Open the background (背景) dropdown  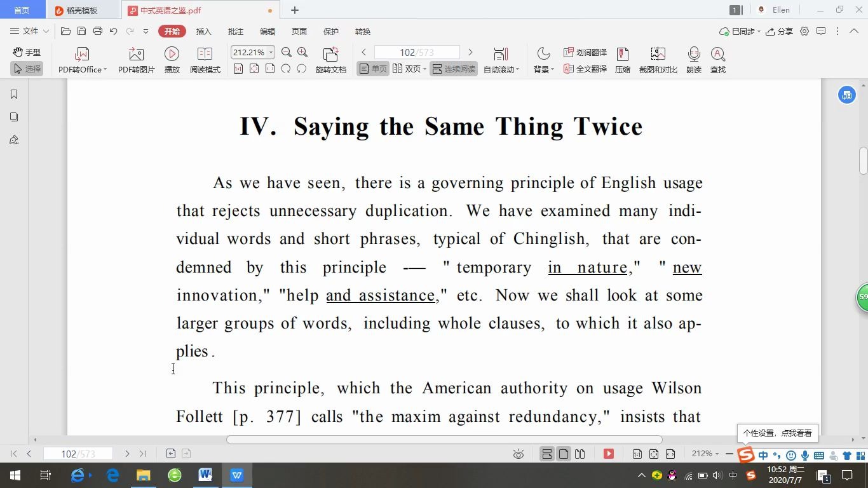pyautogui.click(x=543, y=61)
